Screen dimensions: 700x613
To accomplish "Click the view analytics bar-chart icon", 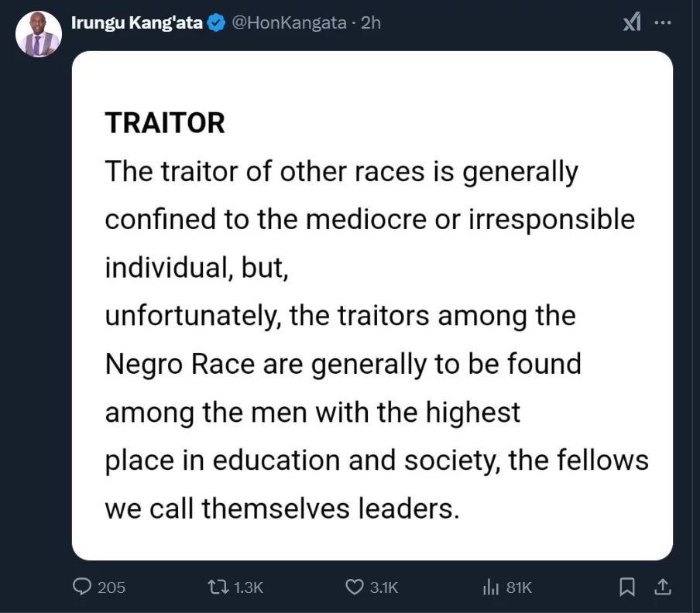I will tap(490, 587).
